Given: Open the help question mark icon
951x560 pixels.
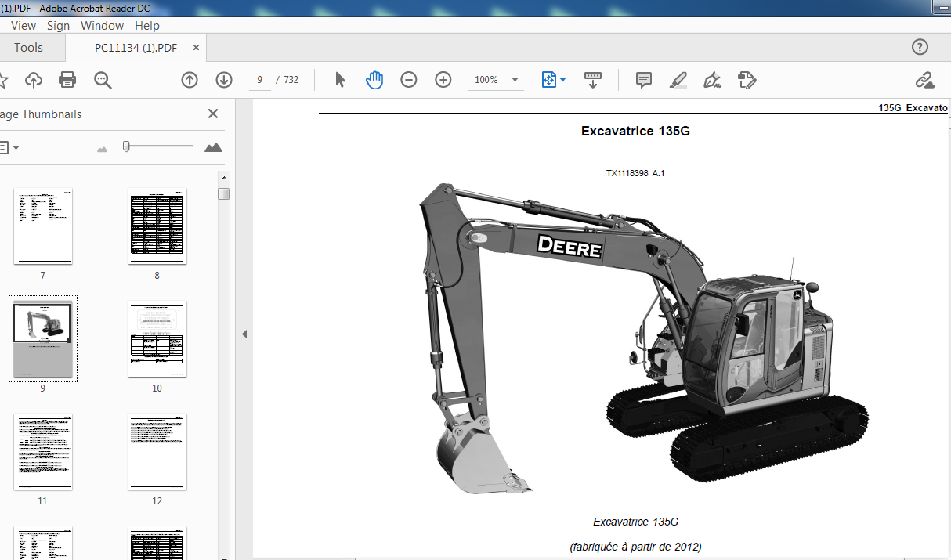Looking at the screenshot, I should tap(920, 47).
